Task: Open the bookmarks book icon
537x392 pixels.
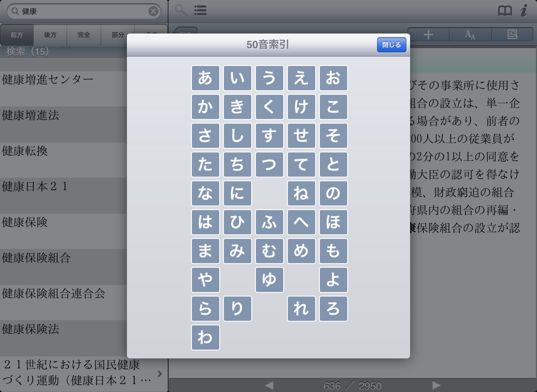Action: [x=504, y=11]
